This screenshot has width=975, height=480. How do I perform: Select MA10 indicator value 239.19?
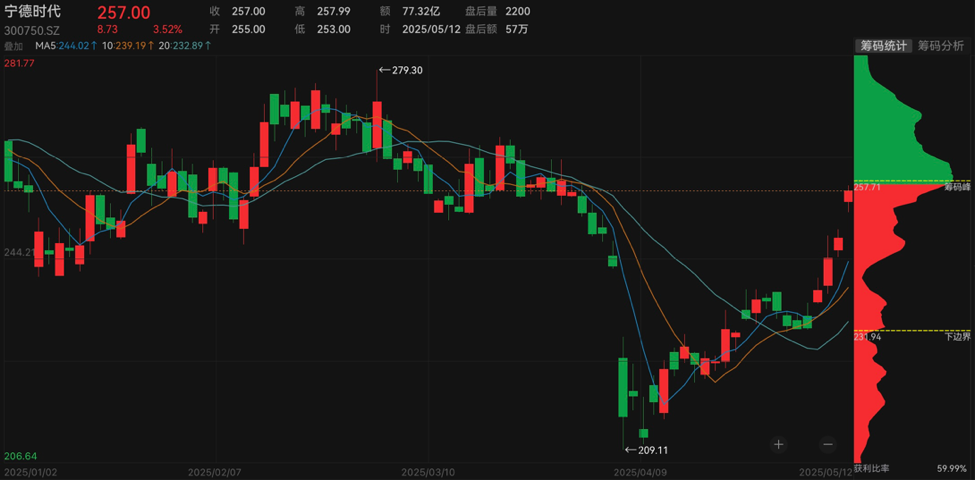coord(127,45)
